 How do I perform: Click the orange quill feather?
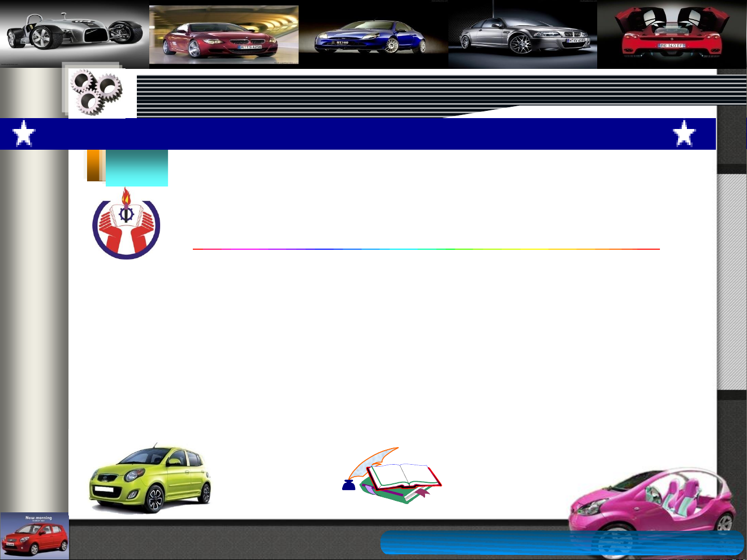pos(372,461)
